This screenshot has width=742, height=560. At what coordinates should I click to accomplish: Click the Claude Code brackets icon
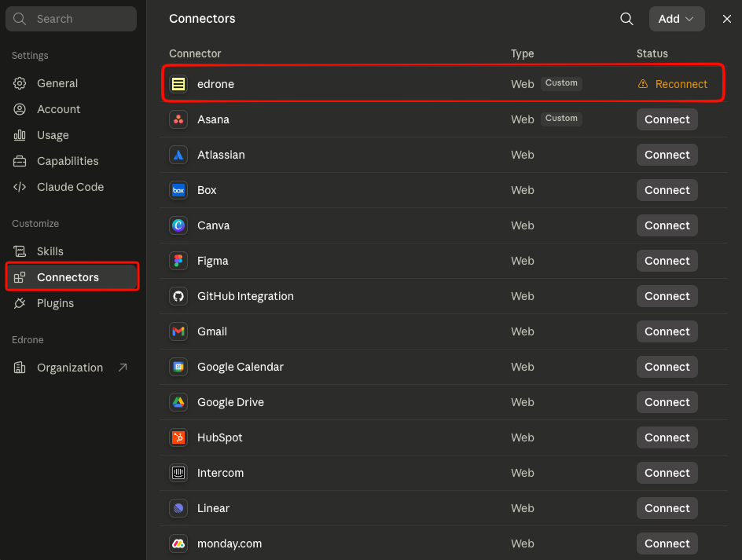point(20,187)
